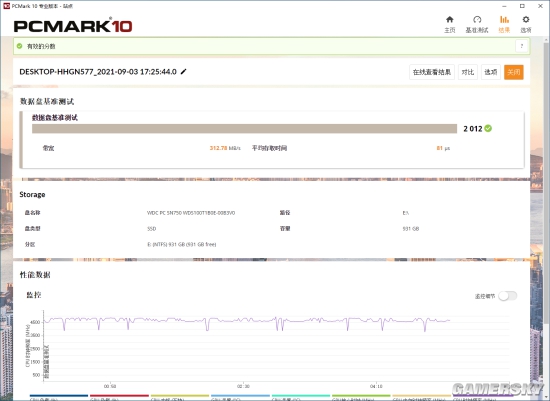
Task: Click the PCMARK 10 logo
Action: (73, 26)
